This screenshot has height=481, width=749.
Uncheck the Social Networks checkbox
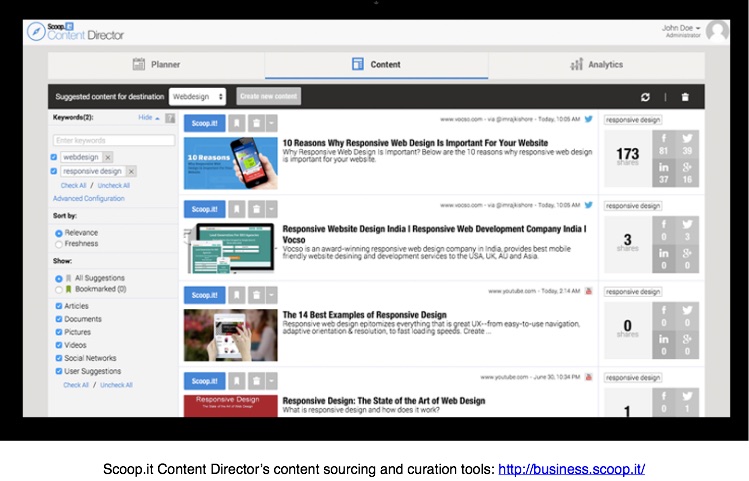click(x=59, y=358)
